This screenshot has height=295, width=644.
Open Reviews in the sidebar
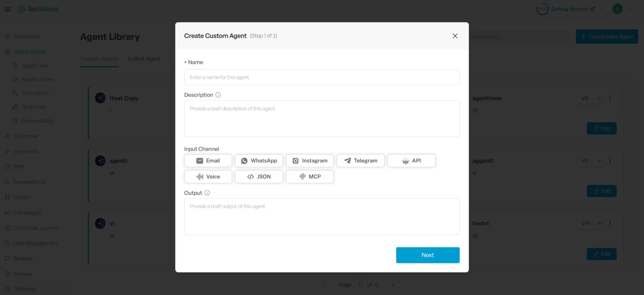[19, 259]
